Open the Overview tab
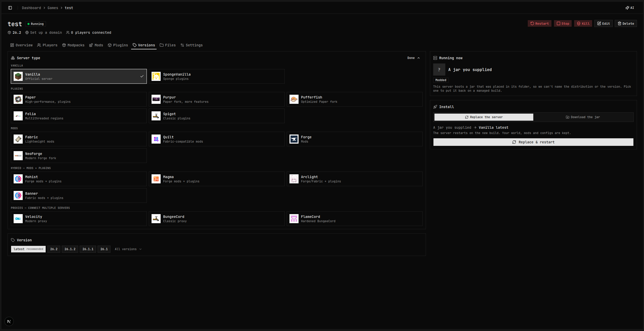Viewport: 644px width, 331px height. tap(21, 45)
